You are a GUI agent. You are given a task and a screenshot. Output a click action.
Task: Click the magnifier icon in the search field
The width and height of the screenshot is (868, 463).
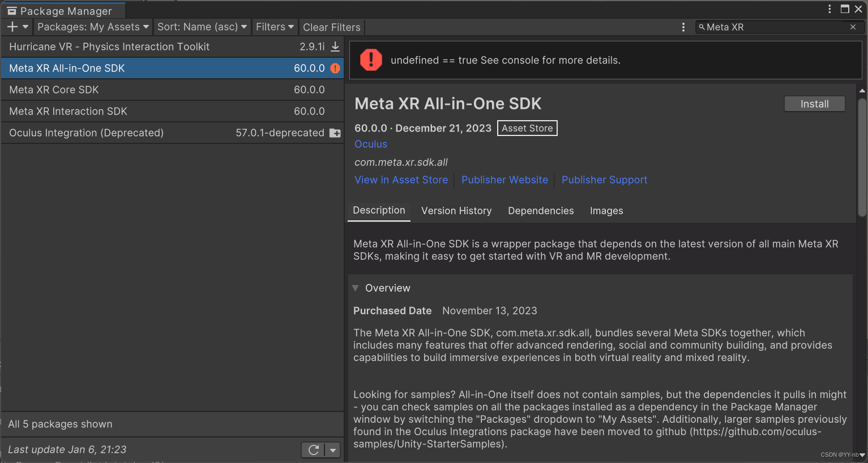pos(702,27)
